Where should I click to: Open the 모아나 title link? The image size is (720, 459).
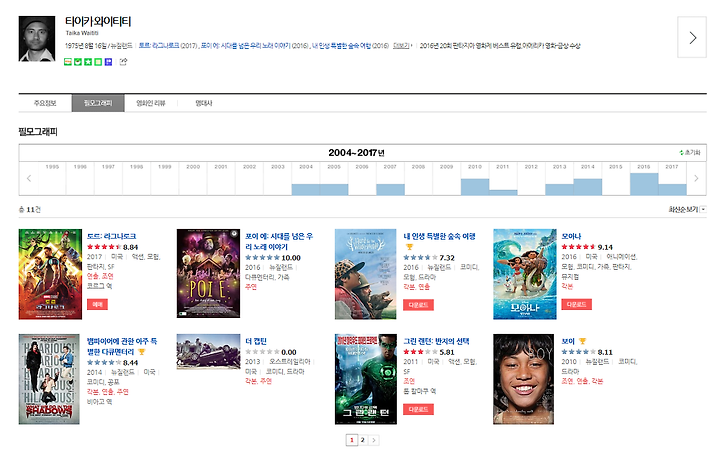pos(571,236)
